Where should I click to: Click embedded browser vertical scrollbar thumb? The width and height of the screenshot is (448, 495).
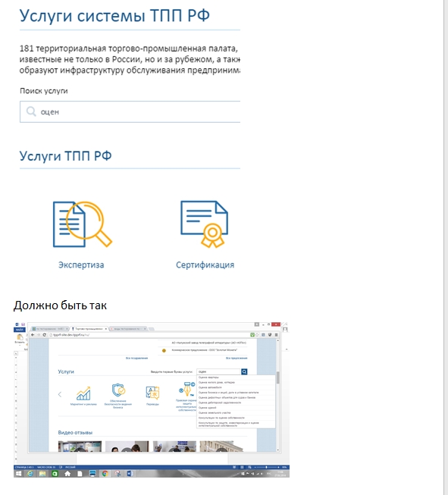click(x=278, y=378)
